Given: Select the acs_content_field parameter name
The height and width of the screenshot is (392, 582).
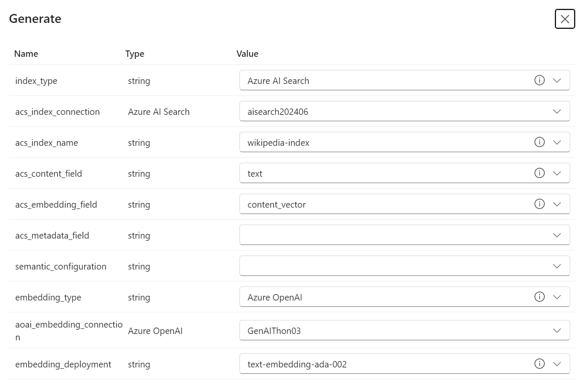Looking at the screenshot, I should point(49,174).
